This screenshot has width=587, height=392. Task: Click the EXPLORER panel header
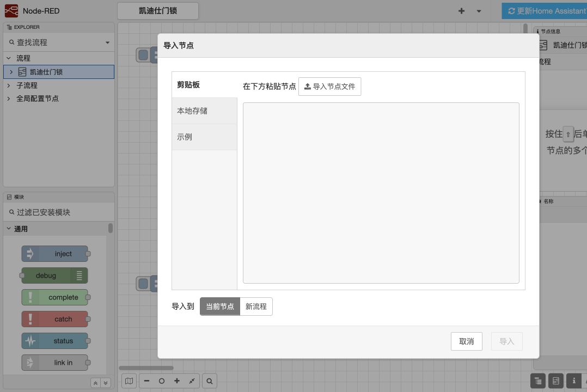(59, 27)
